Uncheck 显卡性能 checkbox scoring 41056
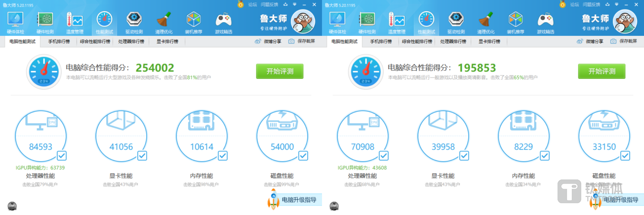This screenshot has height=215, width=644. (x=142, y=155)
